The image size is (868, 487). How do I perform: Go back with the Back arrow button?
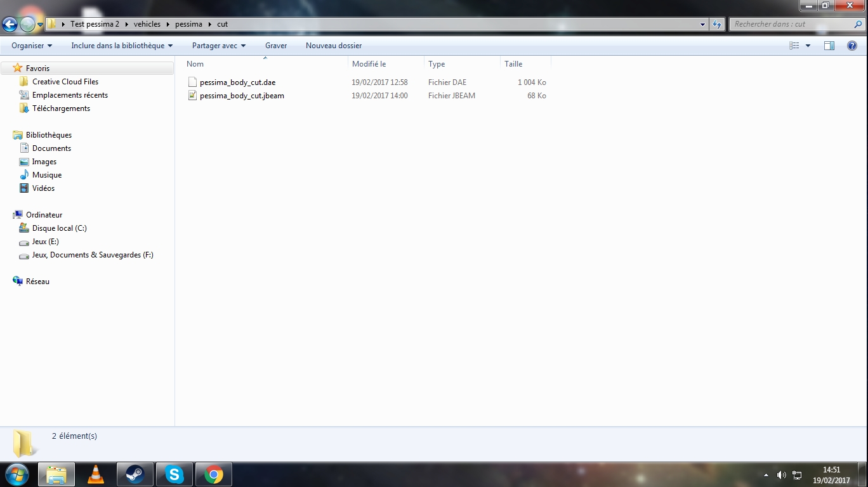pos(10,24)
